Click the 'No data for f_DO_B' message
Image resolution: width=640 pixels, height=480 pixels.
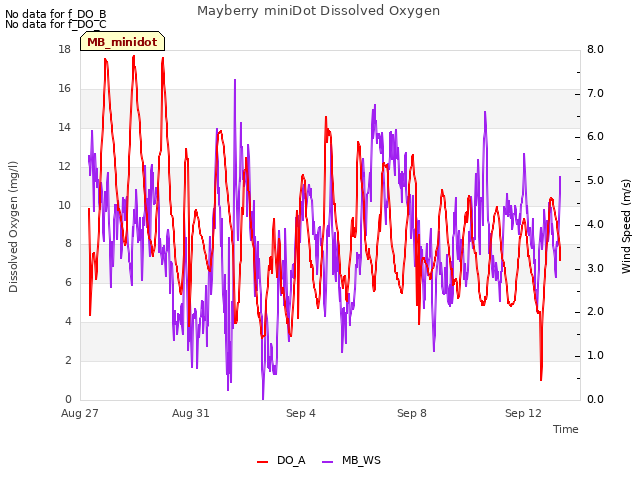tap(56, 14)
